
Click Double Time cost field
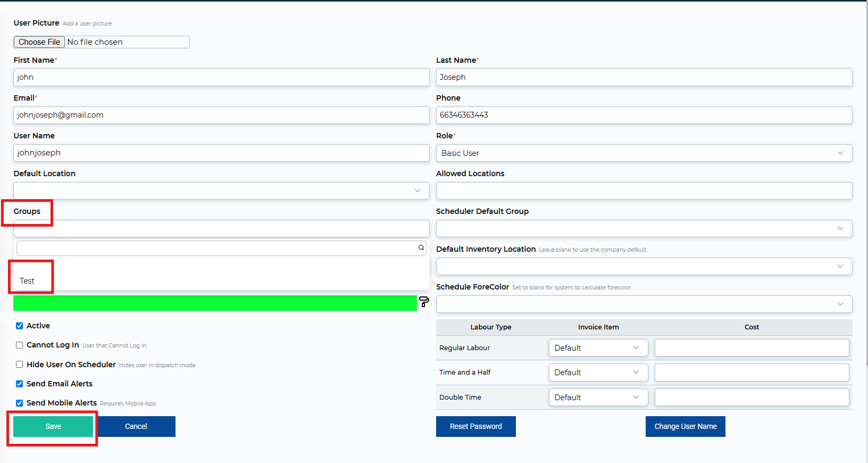[x=752, y=398]
